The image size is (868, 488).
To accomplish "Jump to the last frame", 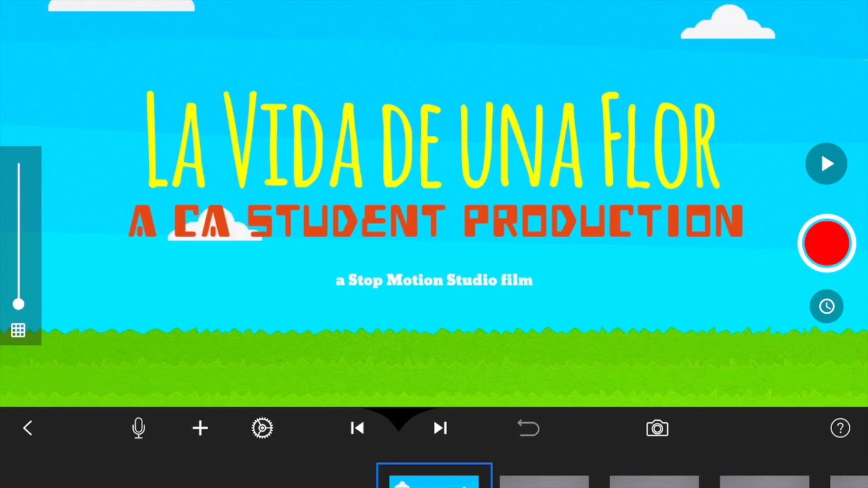I will click(x=440, y=428).
